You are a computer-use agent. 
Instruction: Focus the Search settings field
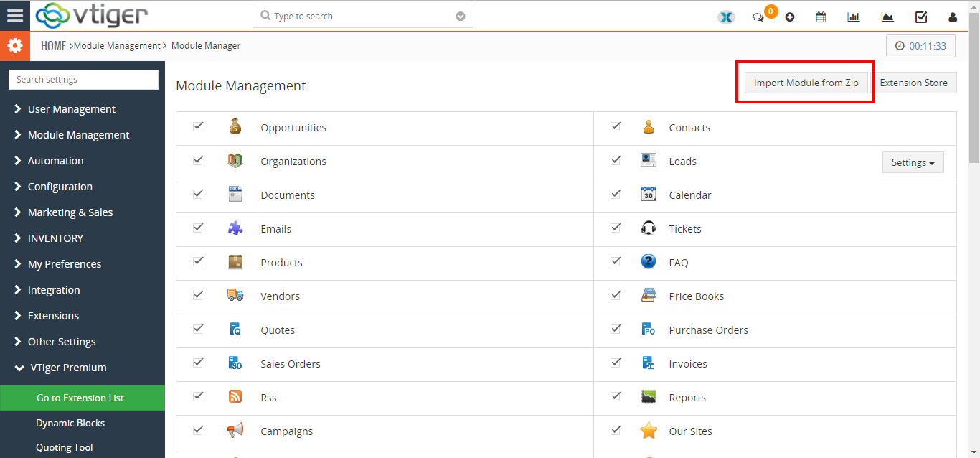[x=83, y=80]
